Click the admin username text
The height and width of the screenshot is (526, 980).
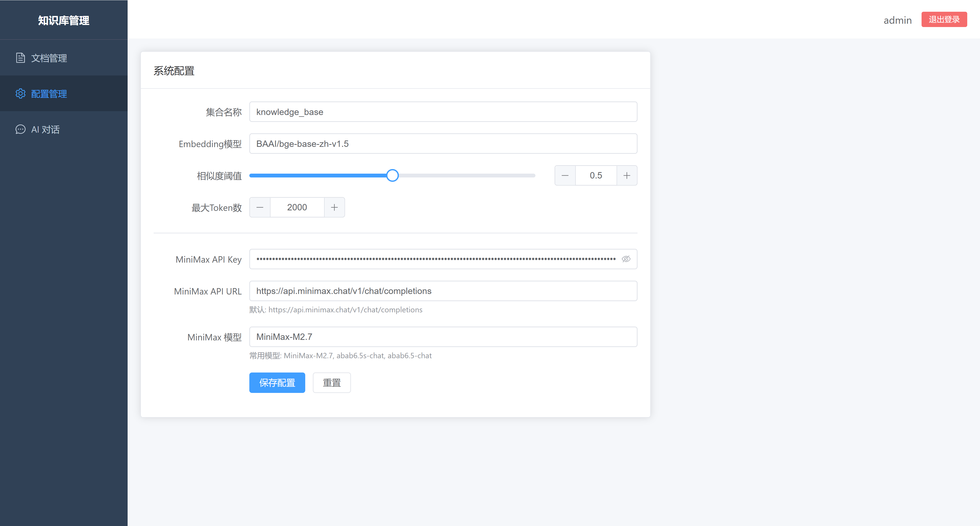898,20
